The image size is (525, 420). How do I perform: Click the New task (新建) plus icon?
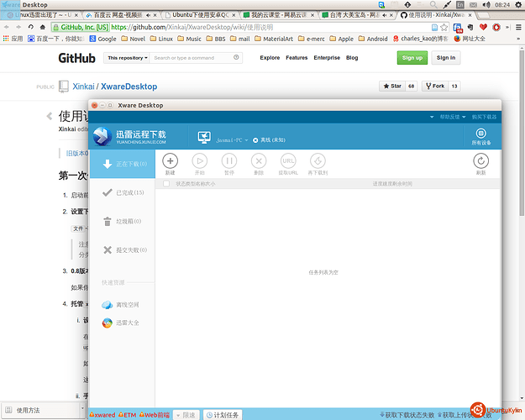coord(170,161)
